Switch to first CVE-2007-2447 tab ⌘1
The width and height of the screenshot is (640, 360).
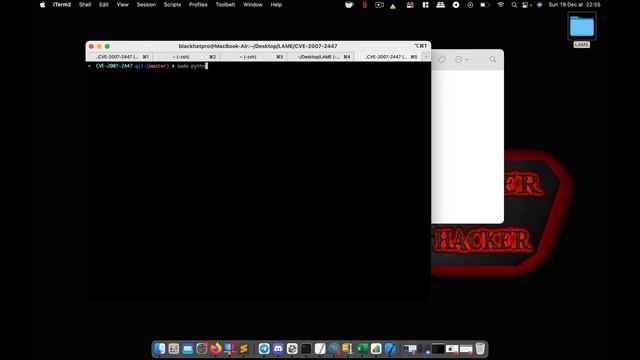119,57
